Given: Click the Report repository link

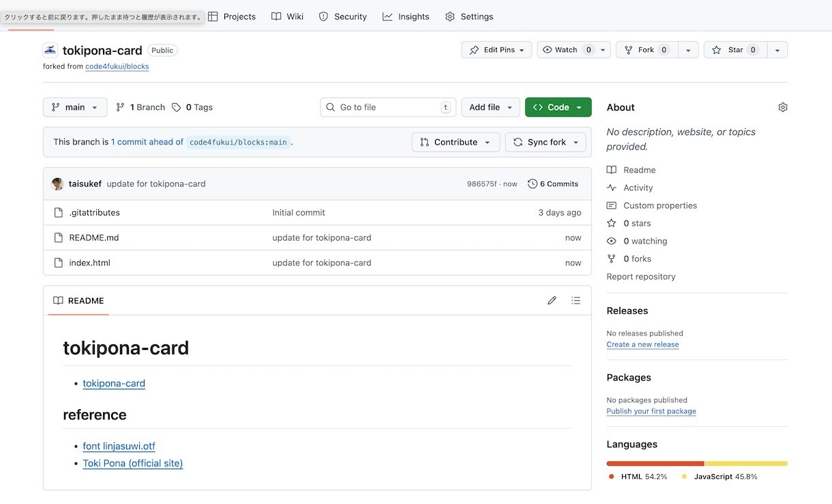Looking at the screenshot, I should click(641, 276).
